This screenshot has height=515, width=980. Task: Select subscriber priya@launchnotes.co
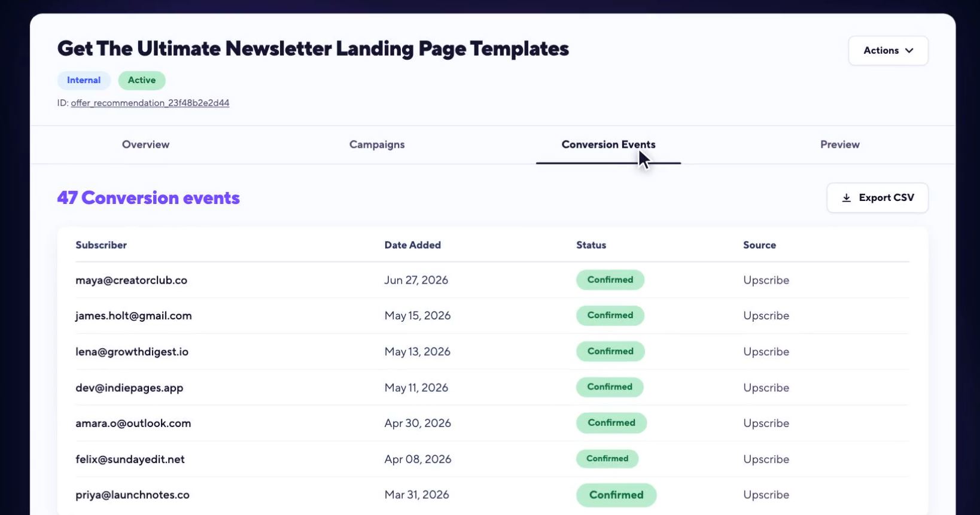(132, 495)
